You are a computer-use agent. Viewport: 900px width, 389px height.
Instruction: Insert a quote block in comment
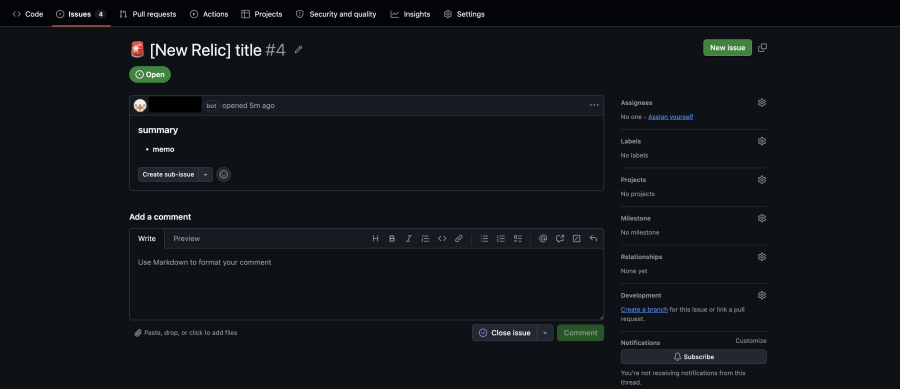tap(425, 239)
